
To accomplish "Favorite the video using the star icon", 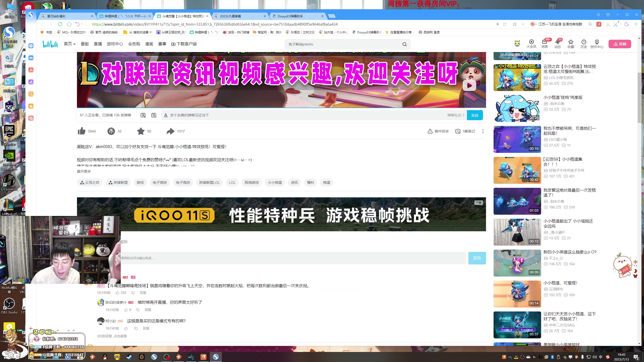I will coord(141,131).
